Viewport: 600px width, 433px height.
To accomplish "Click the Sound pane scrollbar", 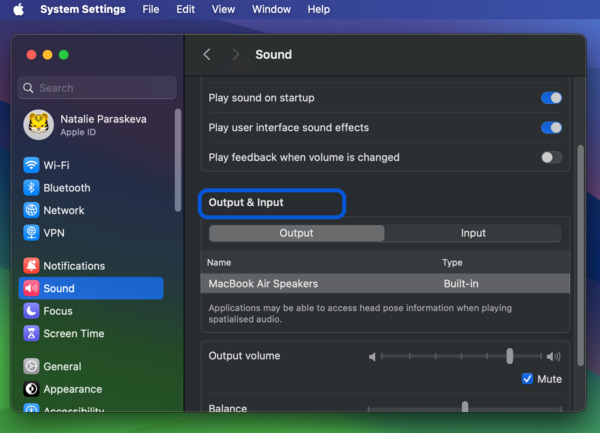I will click(580, 256).
